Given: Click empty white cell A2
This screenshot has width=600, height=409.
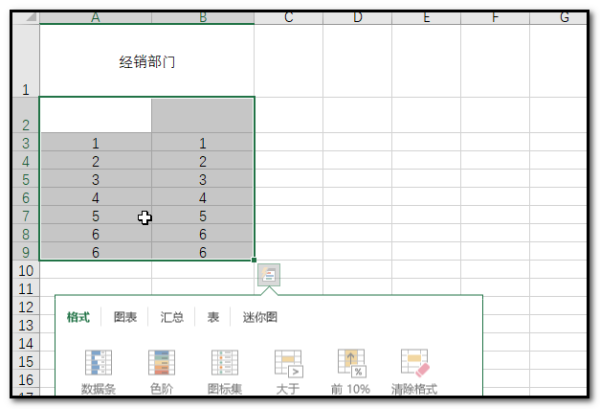Looking at the screenshot, I should (96, 115).
